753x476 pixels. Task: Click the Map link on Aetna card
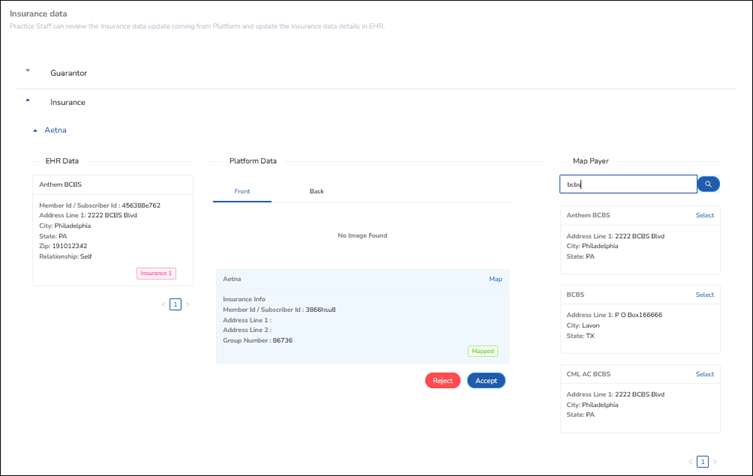coord(495,279)
